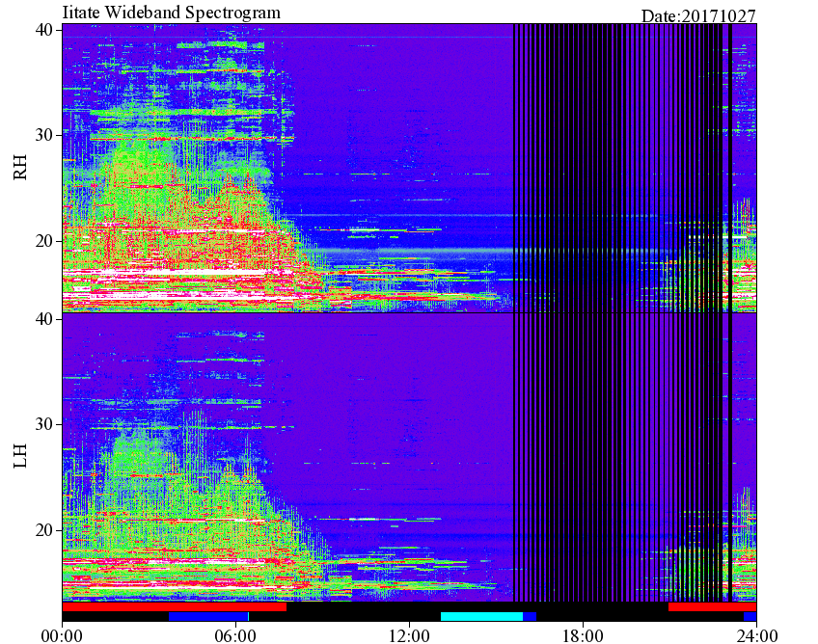Click the LH panel axis label
818x644 pixels.
point(20,457)
